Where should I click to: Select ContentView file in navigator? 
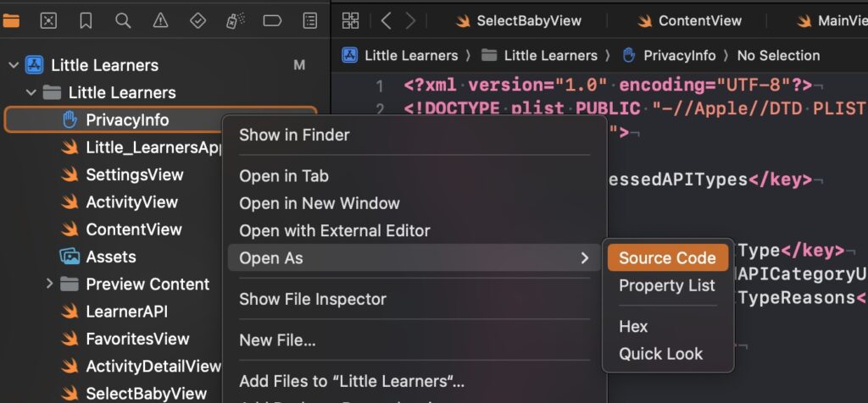pos(134,229)
